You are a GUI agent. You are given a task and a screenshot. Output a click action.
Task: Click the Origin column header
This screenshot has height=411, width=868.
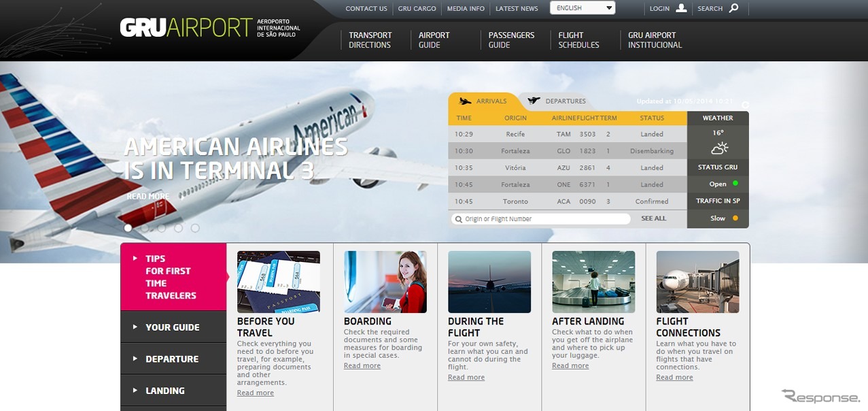click(x=516, y=118)
